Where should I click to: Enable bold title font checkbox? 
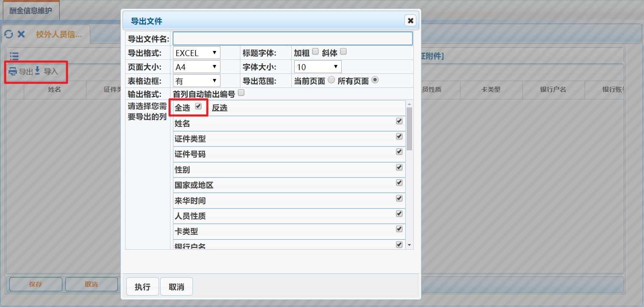tap(315, 51)
